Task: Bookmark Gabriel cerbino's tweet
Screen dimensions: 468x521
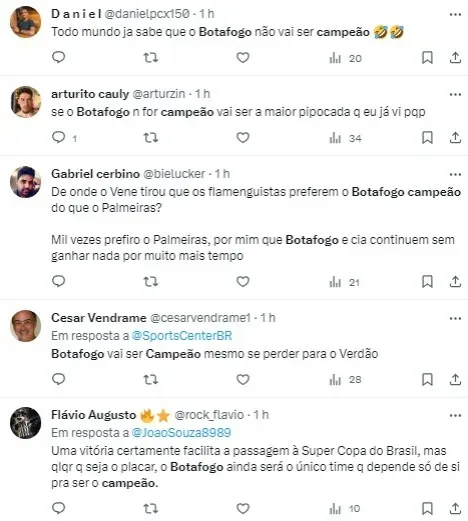Action: 427,282
